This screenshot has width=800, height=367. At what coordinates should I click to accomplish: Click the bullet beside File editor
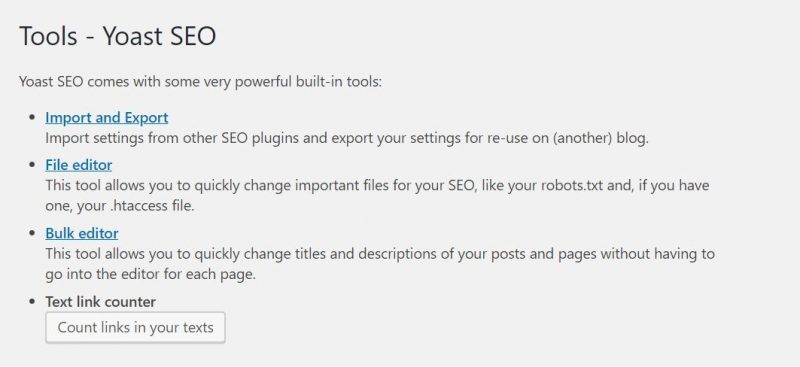33,165
